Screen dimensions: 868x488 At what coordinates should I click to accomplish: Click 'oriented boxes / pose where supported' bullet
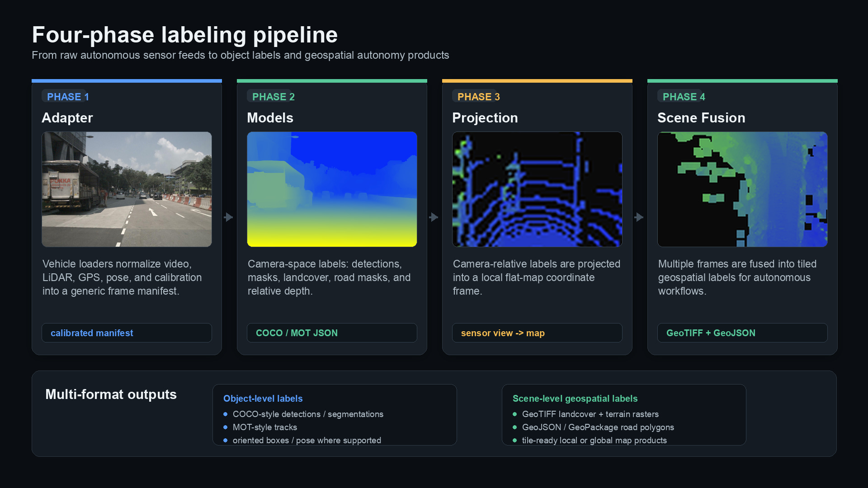tap(302, 441)
